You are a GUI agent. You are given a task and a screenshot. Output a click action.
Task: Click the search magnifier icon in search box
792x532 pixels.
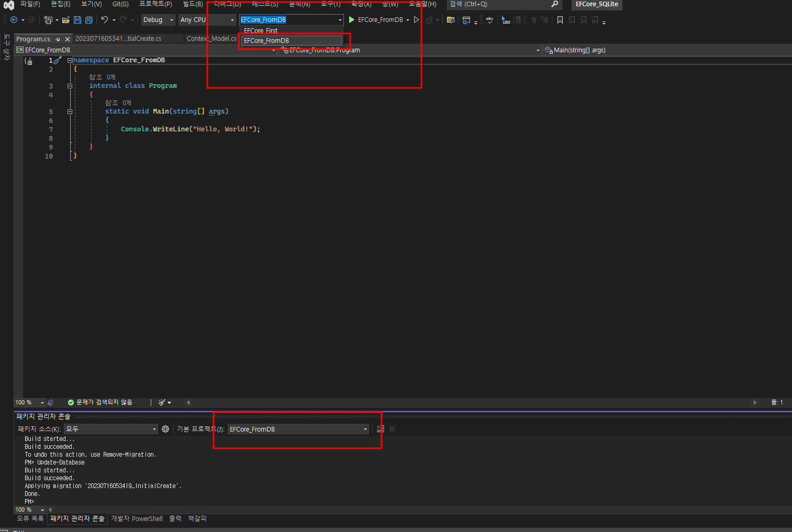pos(555,4)
